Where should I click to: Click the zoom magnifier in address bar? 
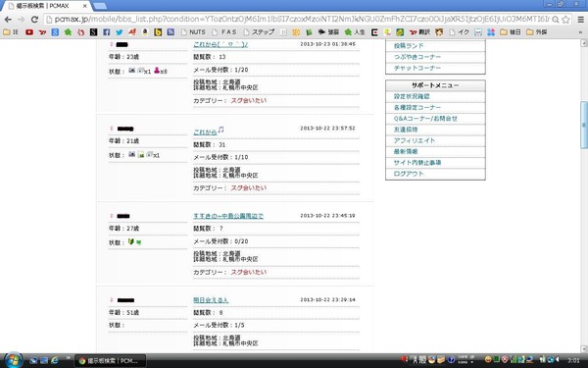556,20
